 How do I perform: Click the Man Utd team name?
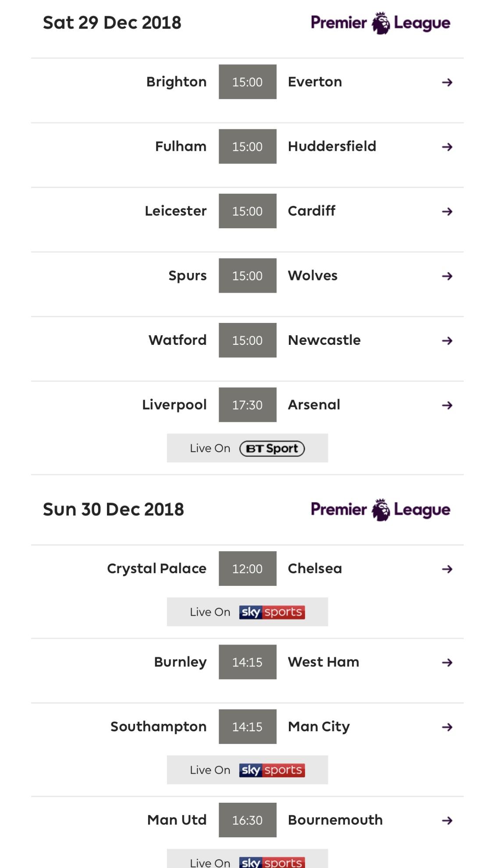coord(177,820)
